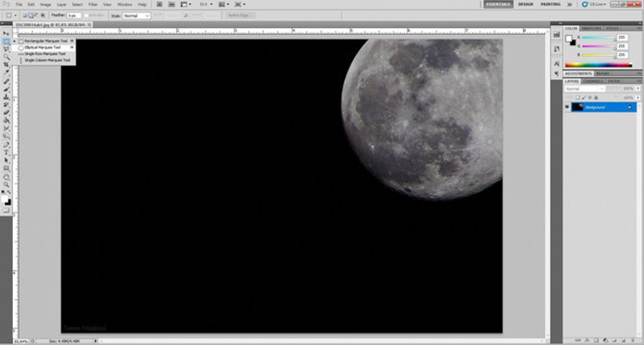644x345 pixels.
Task: Select the Blur tool
Action: [x=6, y=128]
